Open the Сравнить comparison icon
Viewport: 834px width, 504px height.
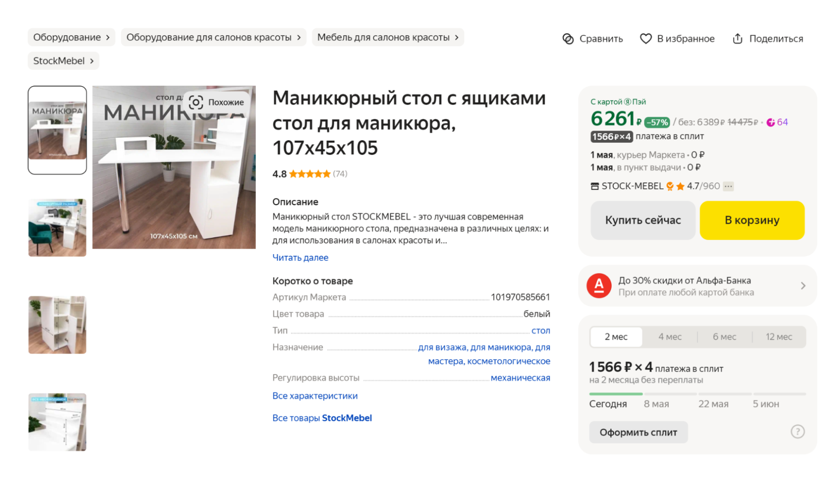tap(568, 39)
